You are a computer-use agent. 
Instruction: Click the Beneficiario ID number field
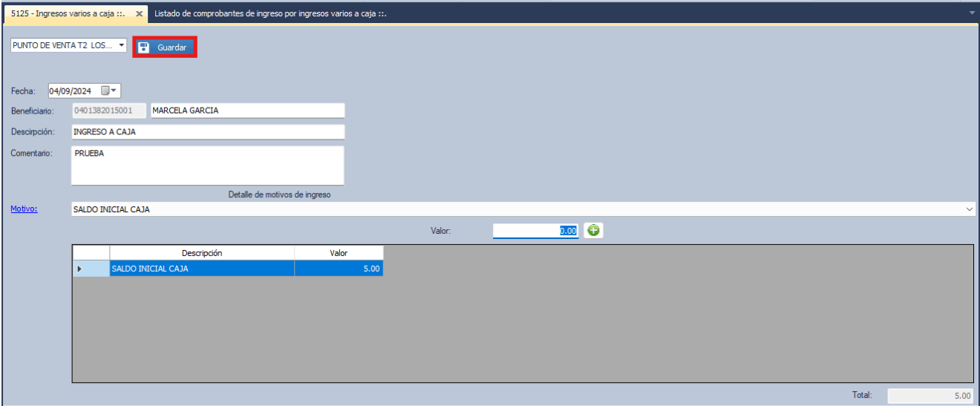108,111
